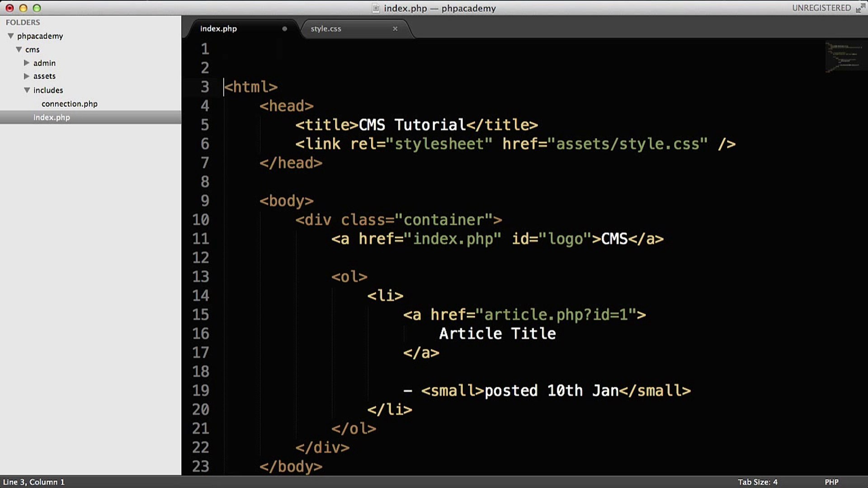This screenshot has width=868, height=488.
Task: Click the 'Article Title' text
Action: 497,333
